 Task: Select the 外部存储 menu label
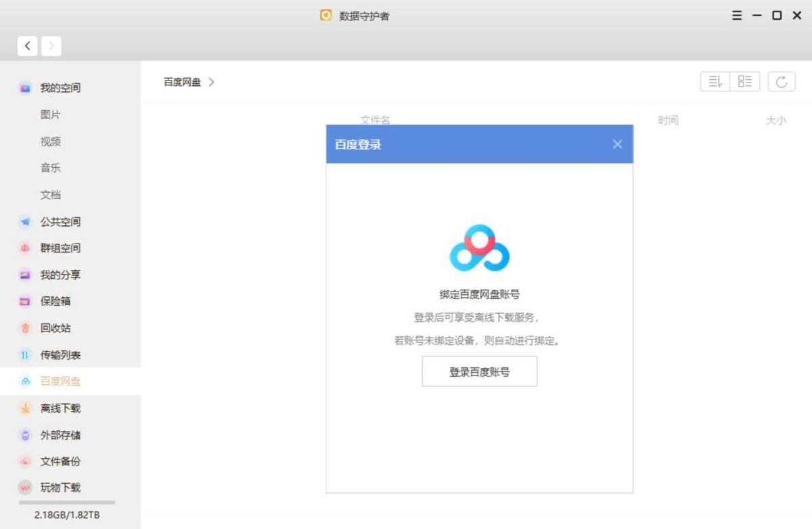pyautogui.click(x=60, y=436)
